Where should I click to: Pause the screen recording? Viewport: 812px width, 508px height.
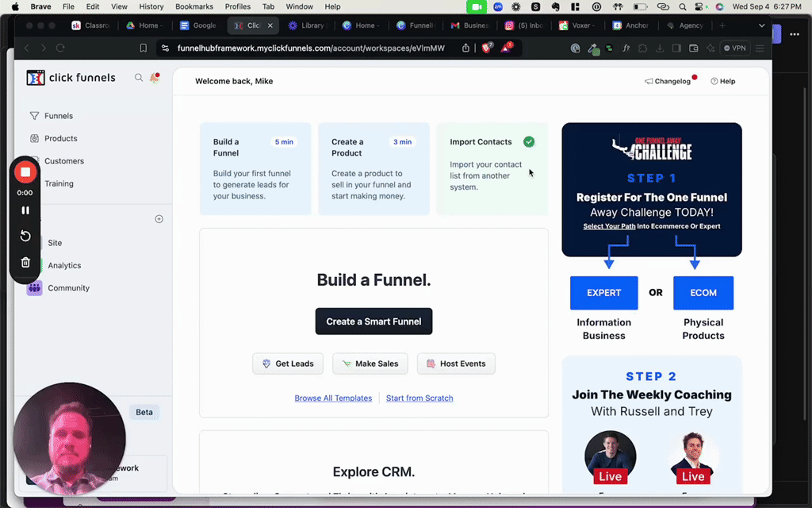pyautogui.click(x=25, y=210)
